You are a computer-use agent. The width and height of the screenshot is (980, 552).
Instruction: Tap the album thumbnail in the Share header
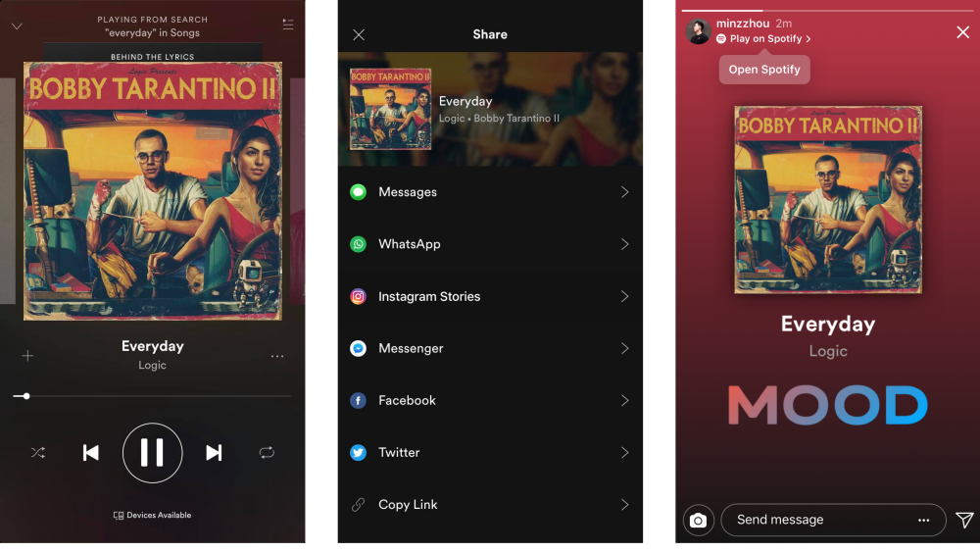click(390, 109)
